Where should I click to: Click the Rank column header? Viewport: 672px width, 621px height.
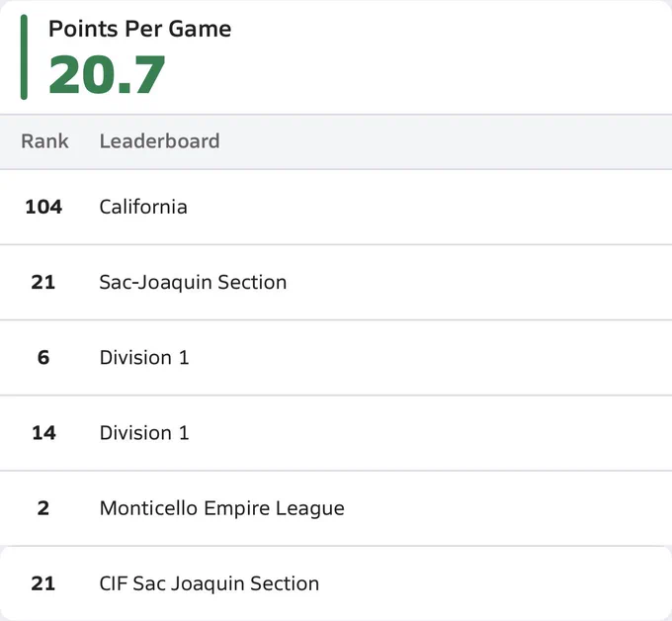click(44, 141)
